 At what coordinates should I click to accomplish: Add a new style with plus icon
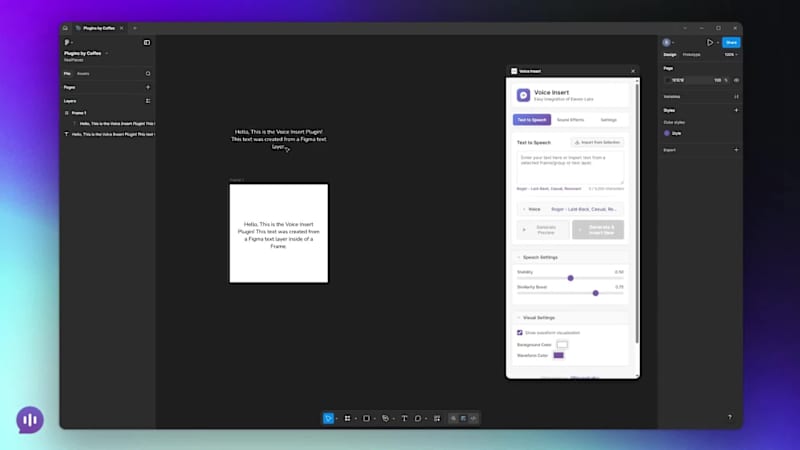(736, 110)
